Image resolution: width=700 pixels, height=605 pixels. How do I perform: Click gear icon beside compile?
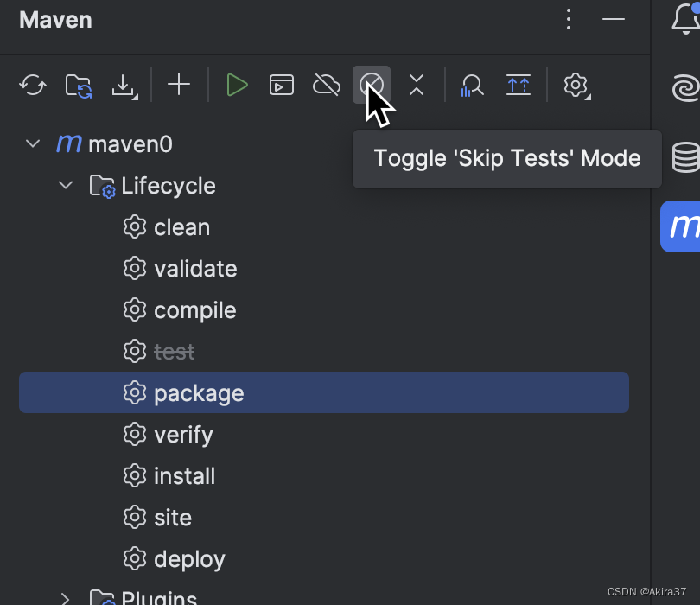coord(134,310)
